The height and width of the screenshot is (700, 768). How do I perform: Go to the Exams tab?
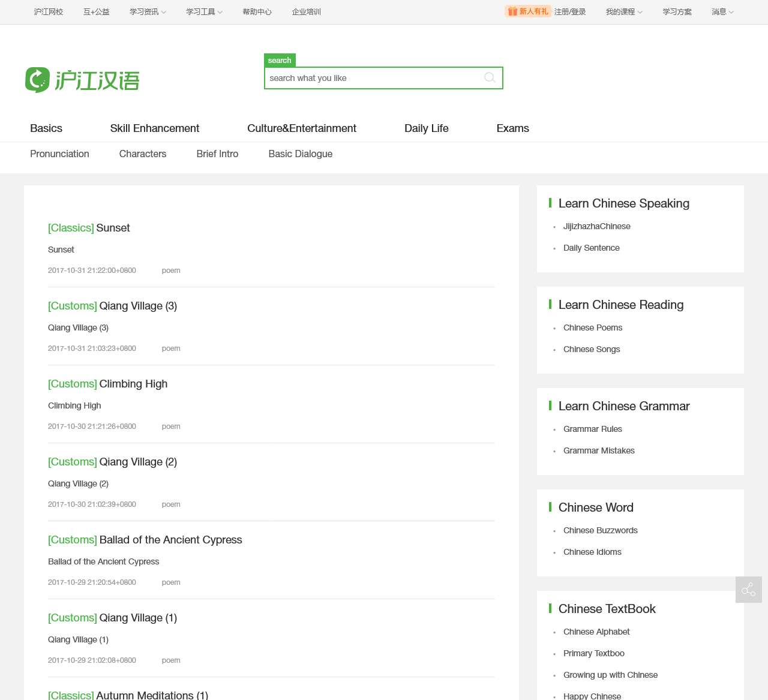[512, 128]
